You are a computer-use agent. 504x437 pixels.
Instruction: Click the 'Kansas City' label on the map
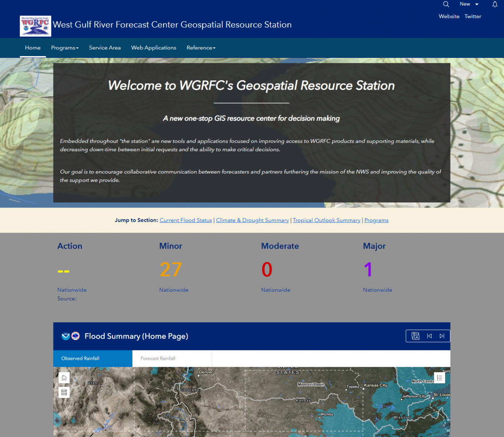376,385
